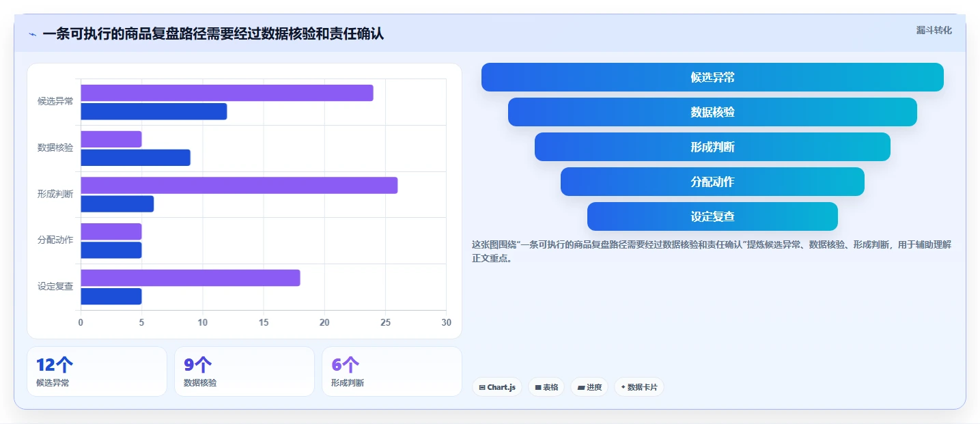980x424 pixels.
Task: Click the x-axis tick 30
Action: coord(447,322)
